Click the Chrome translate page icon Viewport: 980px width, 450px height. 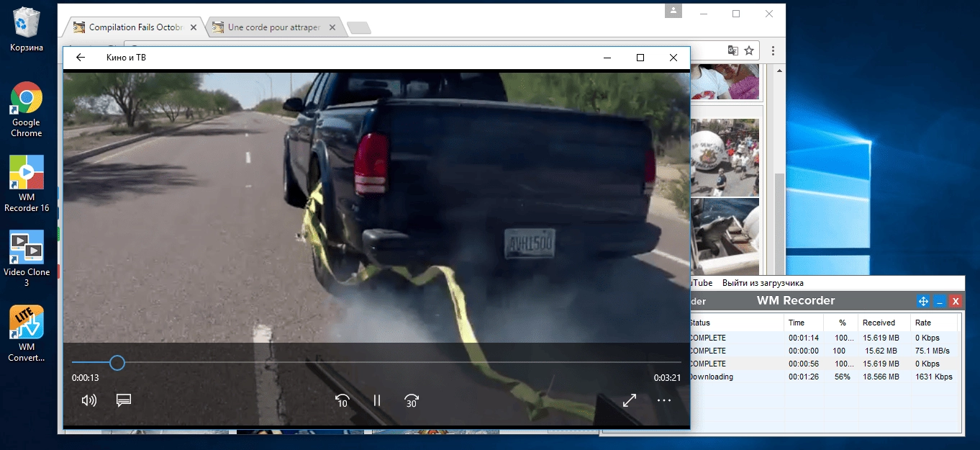732,50
